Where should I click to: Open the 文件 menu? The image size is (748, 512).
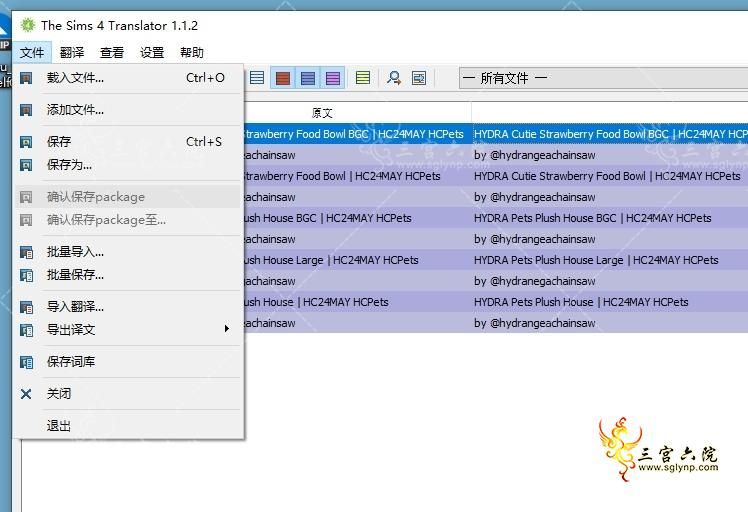tap(32, 52)
